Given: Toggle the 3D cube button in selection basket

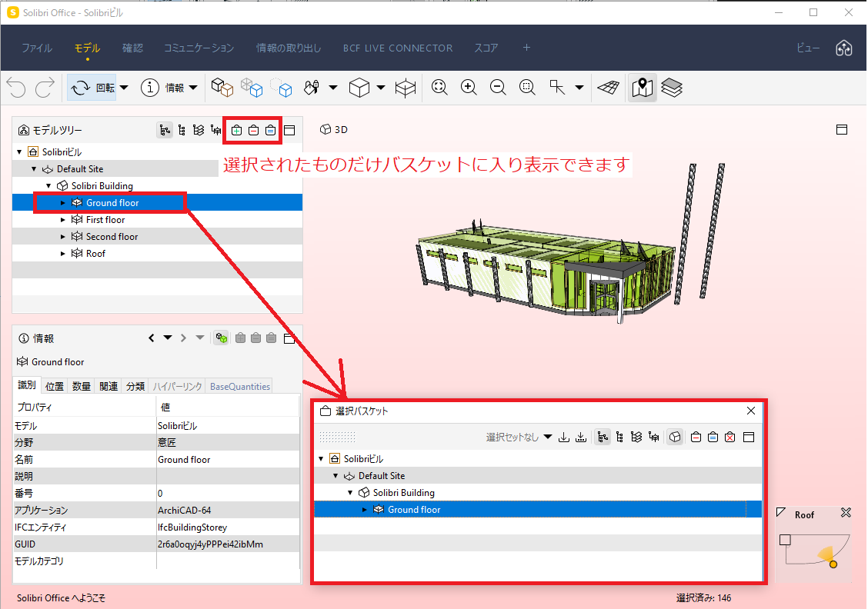Looking at the screenshot, I should [x=675, y=437].
